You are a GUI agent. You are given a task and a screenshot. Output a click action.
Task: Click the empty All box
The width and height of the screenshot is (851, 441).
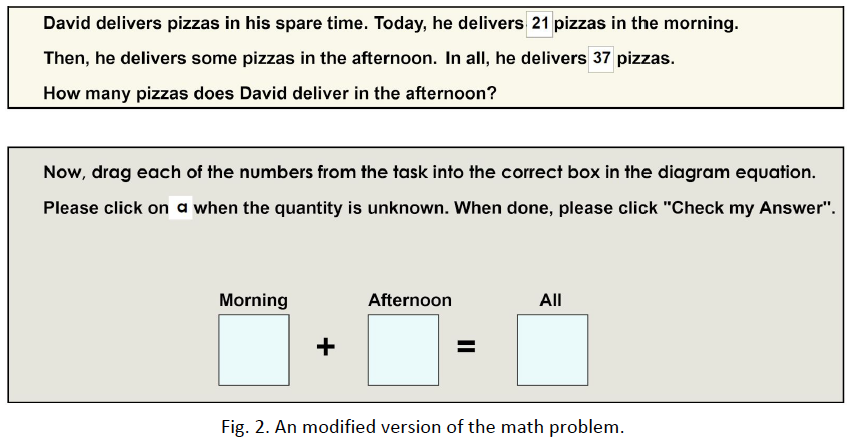click(552, 350)
